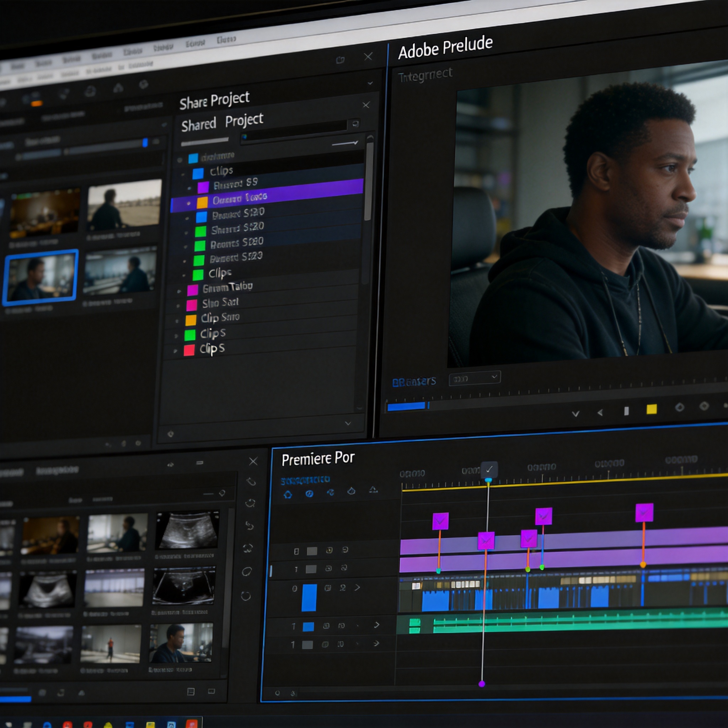Viewport: 728px width, 728px height.
Task: Click the rightmost purple marker on the timeline
Action: (x=644, y=513)
